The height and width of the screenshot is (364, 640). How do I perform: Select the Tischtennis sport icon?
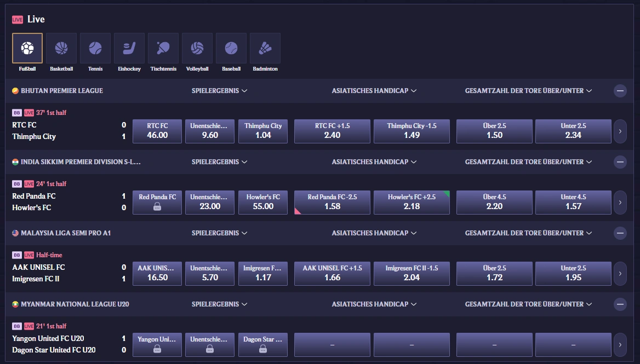tap(163, 48)
